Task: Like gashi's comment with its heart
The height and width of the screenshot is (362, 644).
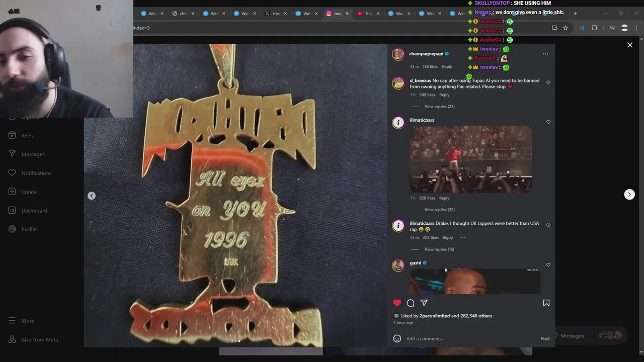Action: tap(548, 264)
